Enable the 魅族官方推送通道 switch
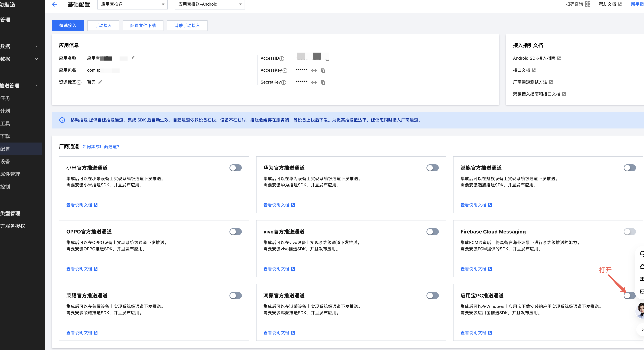Viewport: 644px width, 350px height. click(x=629, y=168)
